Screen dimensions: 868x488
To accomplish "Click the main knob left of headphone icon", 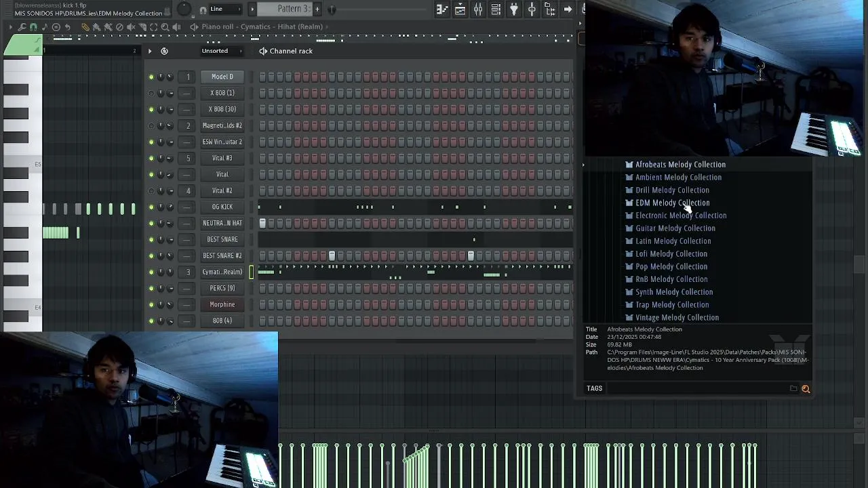I will [x=184, y=9].
